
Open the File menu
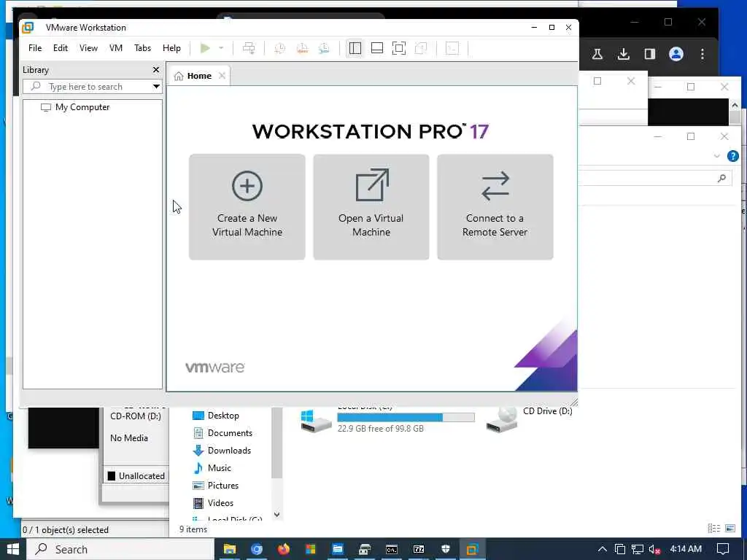tap(35, 48)
